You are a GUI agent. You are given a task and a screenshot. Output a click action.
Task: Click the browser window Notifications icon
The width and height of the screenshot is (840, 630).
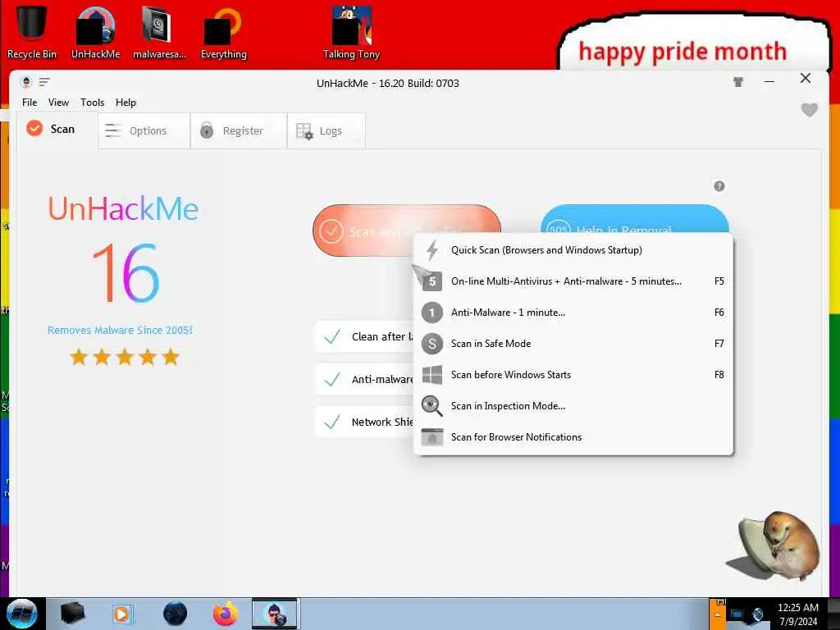431,436
